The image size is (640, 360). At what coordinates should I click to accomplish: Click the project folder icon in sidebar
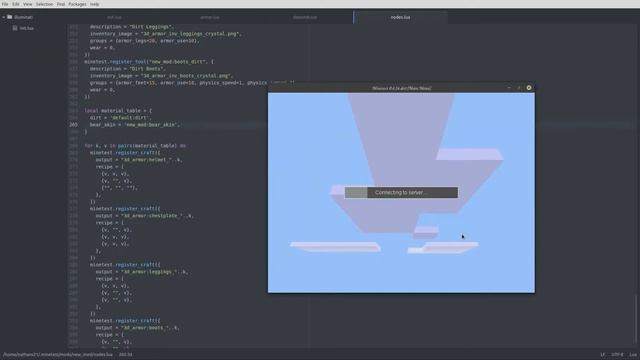9,17
